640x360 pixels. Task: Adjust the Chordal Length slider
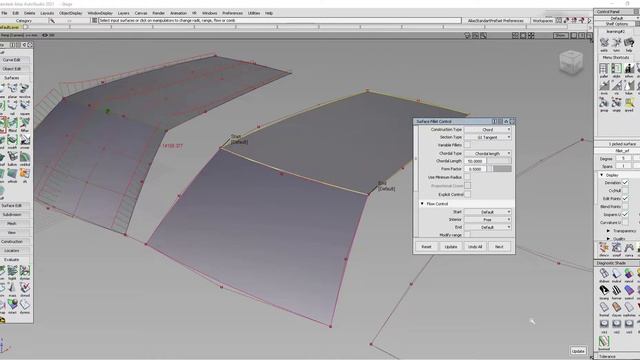click(x=498, y=161)
